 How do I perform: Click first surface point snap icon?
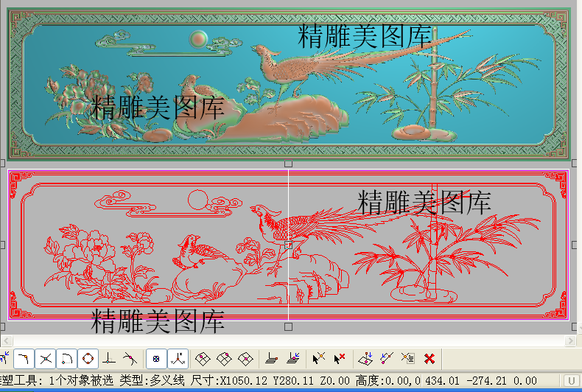point(203,359)
